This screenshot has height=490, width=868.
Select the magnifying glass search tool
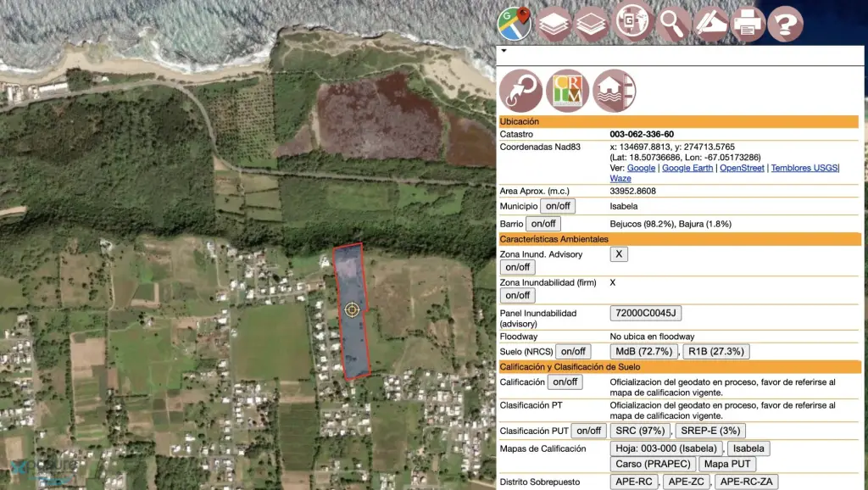(x=673, y=23)
